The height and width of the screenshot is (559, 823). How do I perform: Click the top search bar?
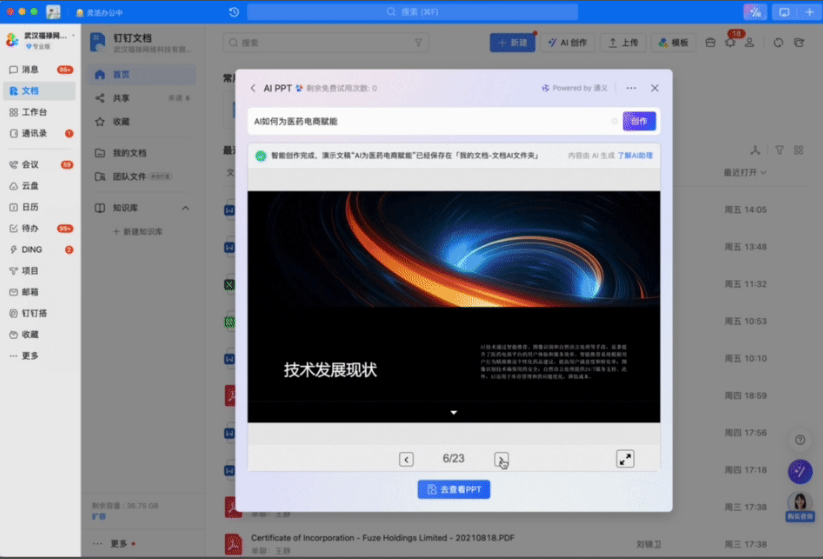point(412,12)
